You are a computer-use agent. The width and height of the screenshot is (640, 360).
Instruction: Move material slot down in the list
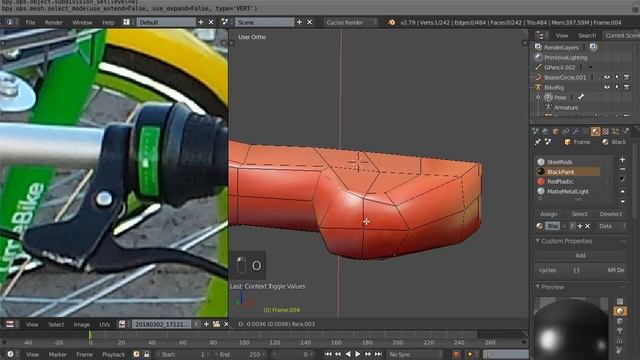(622, 201)
